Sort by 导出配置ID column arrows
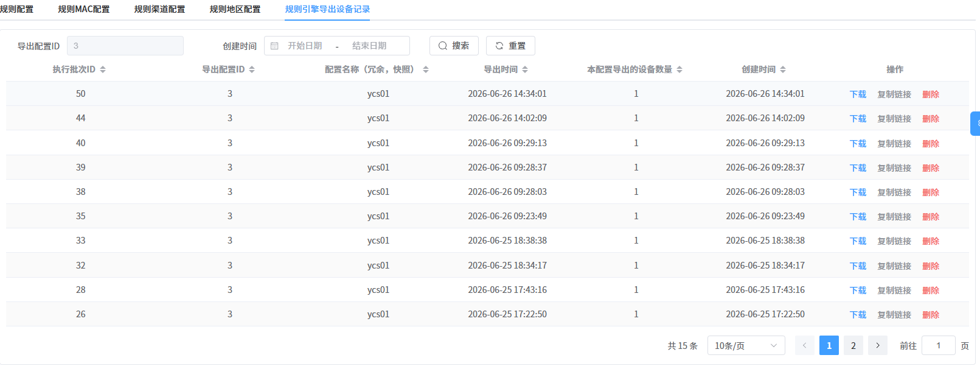 click(252, 69)
